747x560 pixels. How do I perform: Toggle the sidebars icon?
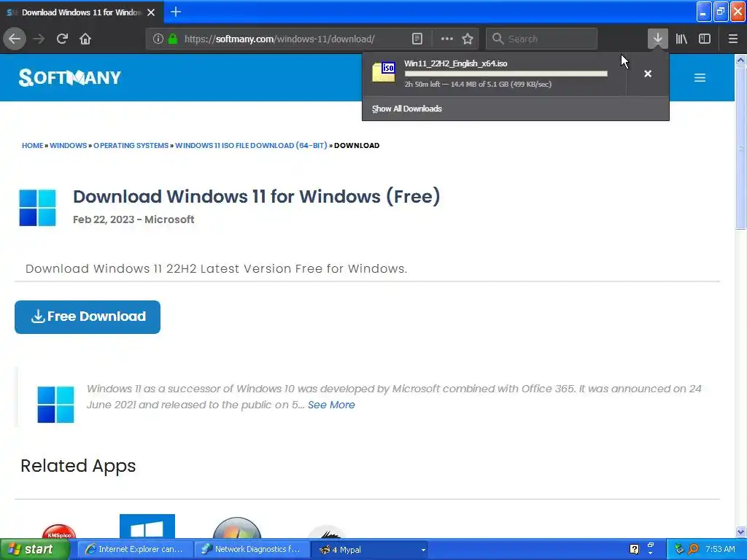[x=705, y=39]
